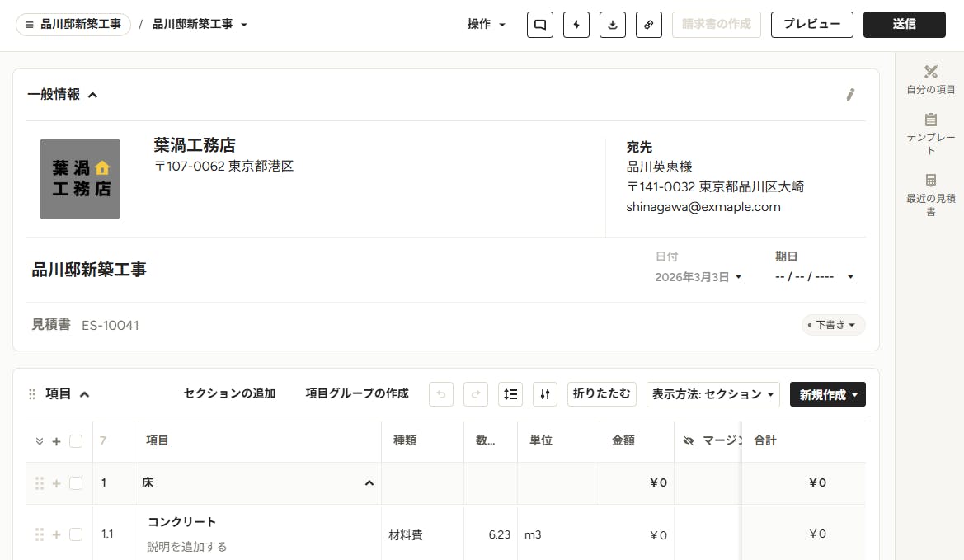Open the comment icon in top toolbar
964x560 pixels.
[x=540, y=25]
